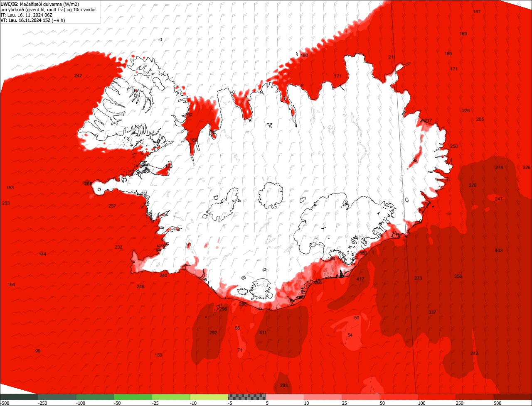The width and height of the screenshot is (532, 406).
Task: Click the bright green legend swatch between -50 and -25
Action: coord(133,397)
